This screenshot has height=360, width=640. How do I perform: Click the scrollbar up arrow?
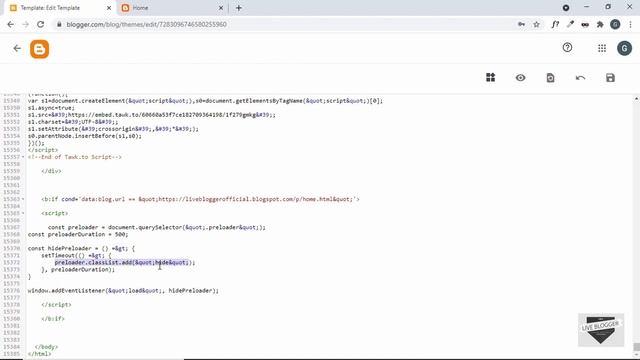(636, 99)
